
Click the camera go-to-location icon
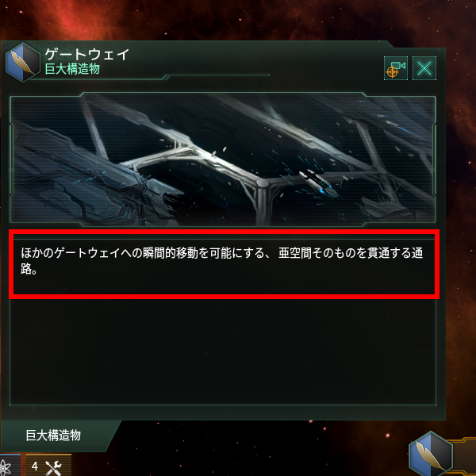(396, 68)
